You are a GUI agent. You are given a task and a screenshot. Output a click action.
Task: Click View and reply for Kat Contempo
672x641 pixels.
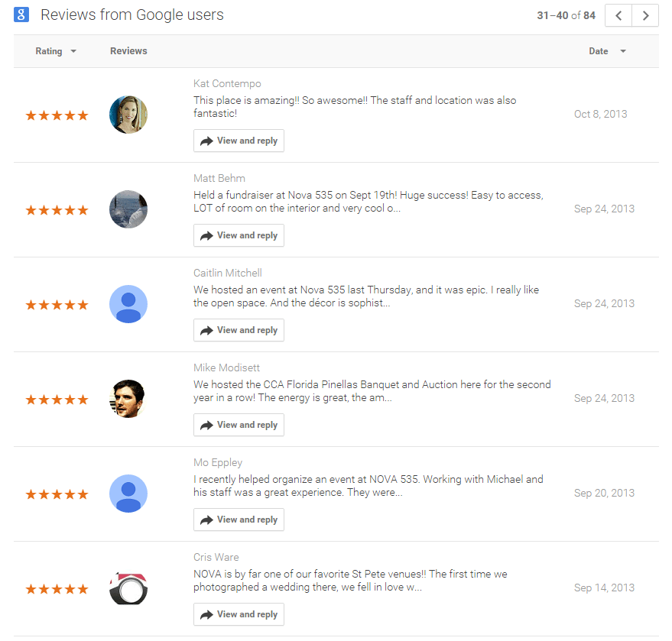[x=239, y=141]
